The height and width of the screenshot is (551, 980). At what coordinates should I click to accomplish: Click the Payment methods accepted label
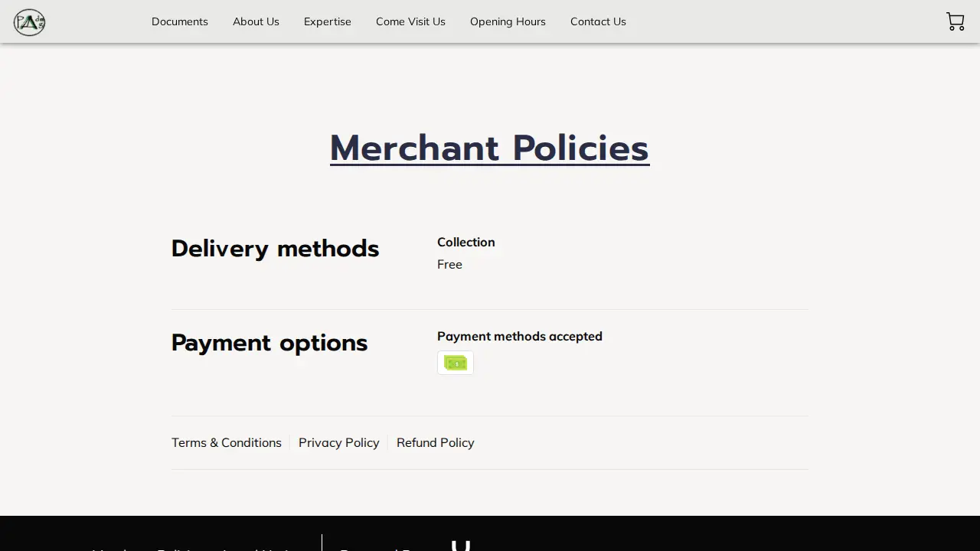(x=520, y=336)
